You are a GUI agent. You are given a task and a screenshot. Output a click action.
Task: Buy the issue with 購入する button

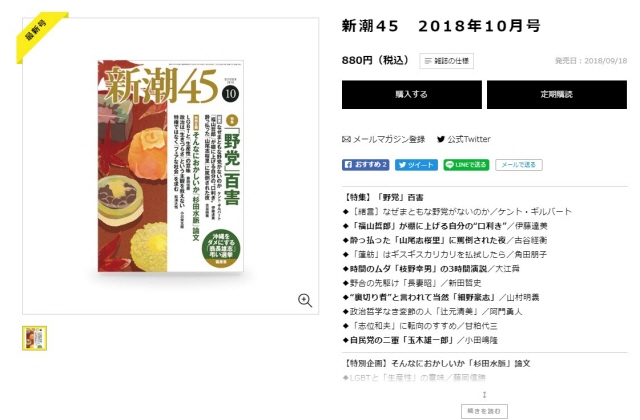(411, 95)
